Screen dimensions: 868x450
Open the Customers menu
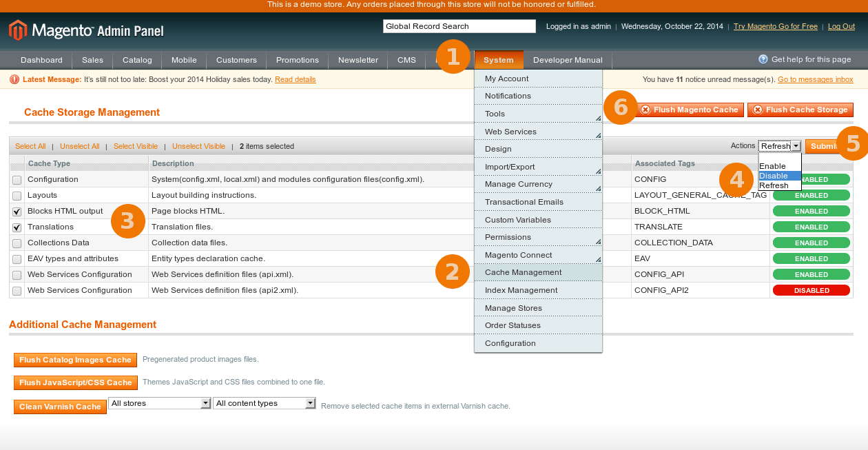tap(236, 60)
